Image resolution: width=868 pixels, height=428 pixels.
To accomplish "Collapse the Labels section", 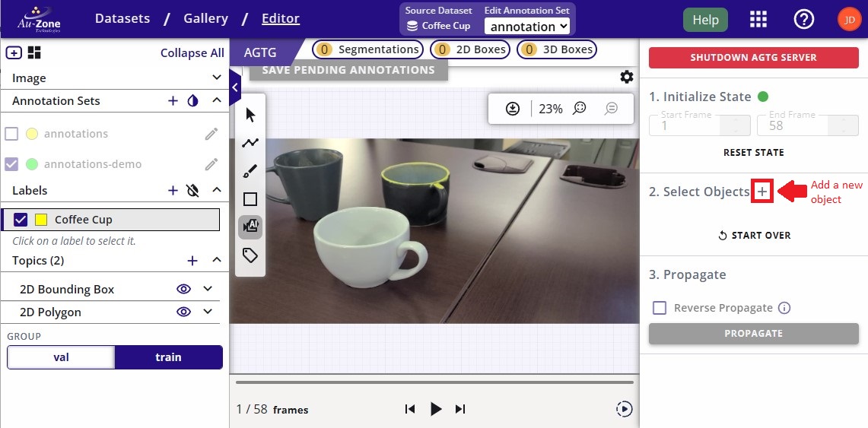I will coord(217,190).
